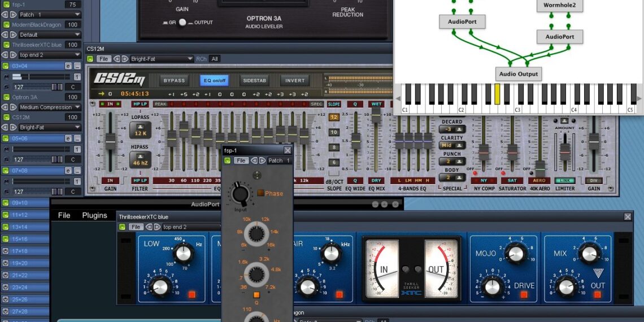Select the 12 dB/OCT slope button
The width and height of the screenshot is (644, 322).
click(x=334, y=117)
